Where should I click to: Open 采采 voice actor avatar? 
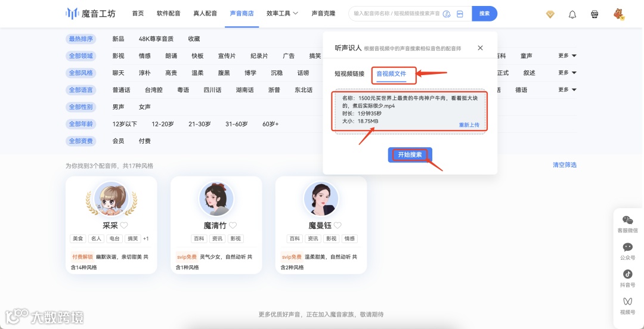point(112,199)
